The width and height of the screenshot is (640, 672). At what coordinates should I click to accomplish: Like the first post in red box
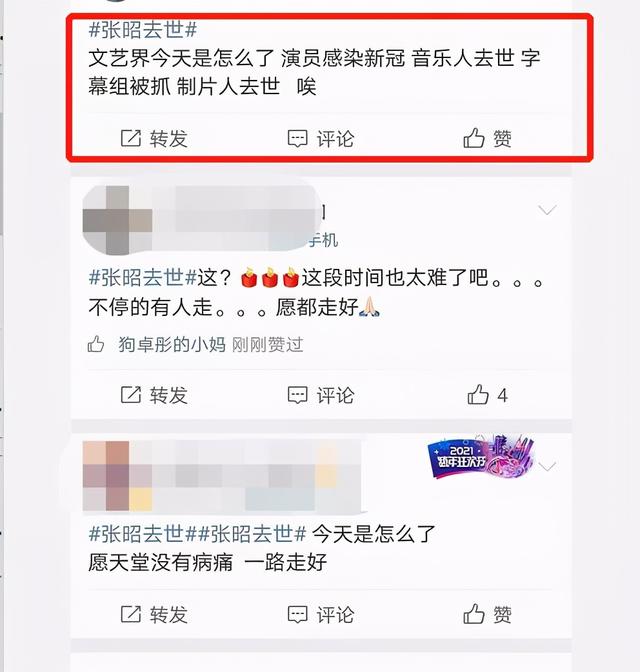pos(487,139)
